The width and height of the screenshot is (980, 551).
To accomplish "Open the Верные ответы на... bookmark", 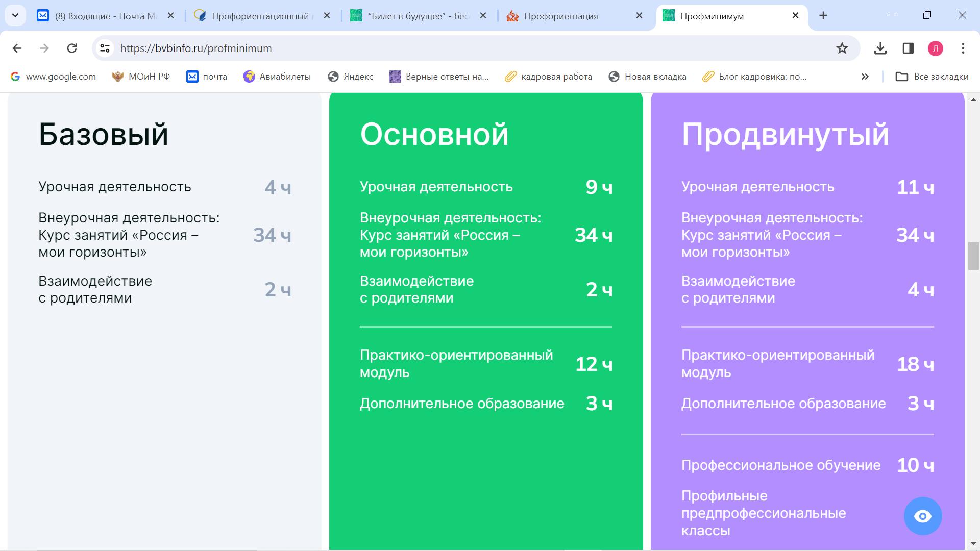I will [x=439, y=77].
